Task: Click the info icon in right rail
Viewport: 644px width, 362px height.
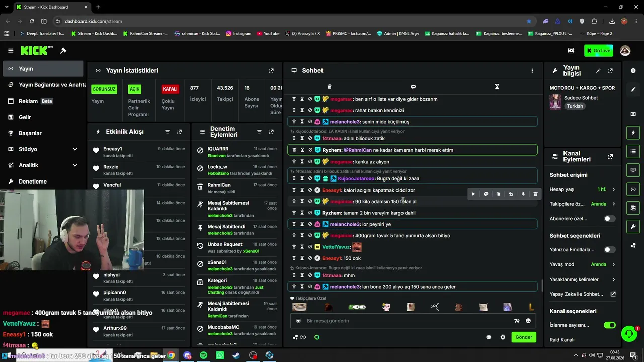Action: (633, 71)
